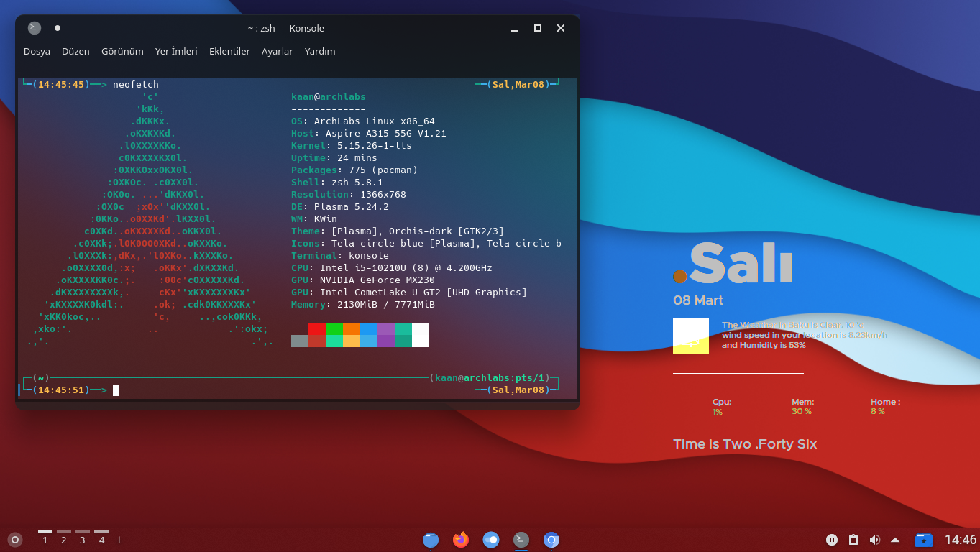This screenshot has height=552, width=980.
Task: Pick the bright green swatch in neofetch palette
Action: 334,329
